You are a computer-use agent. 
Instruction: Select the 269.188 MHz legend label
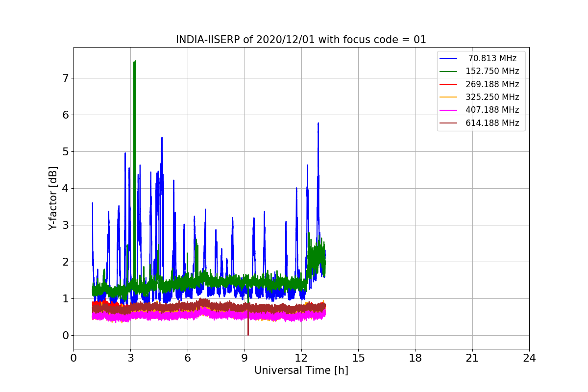click(492, 84)
